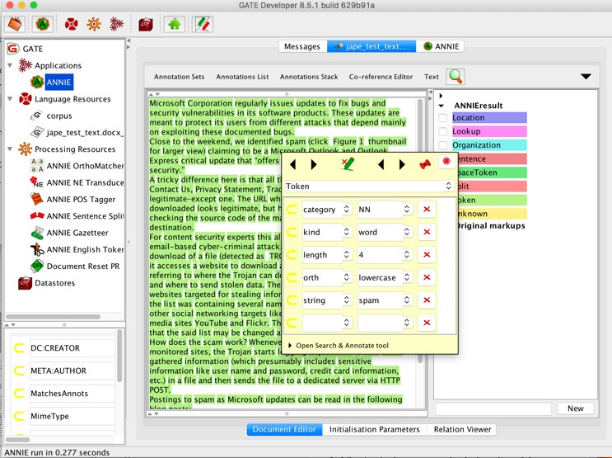Click the resource tree horizontal scrollbar
This screenshot has height=458, width=612.
(x=53, y=316)
